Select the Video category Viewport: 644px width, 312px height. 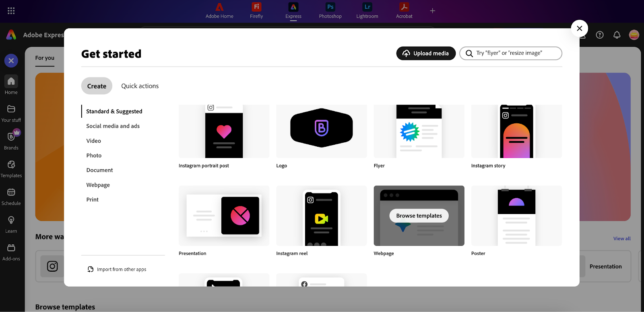click(x=94, y=141)
